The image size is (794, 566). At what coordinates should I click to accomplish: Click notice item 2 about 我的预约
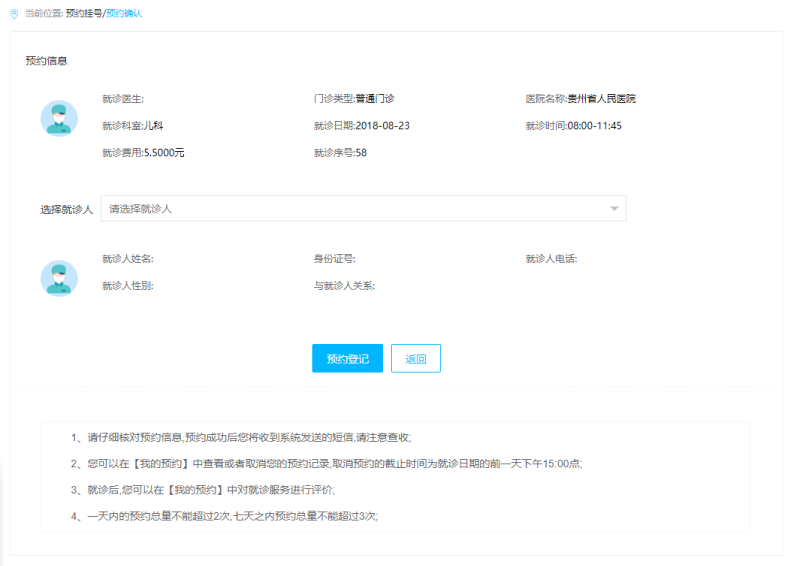[x=326, y=464]
